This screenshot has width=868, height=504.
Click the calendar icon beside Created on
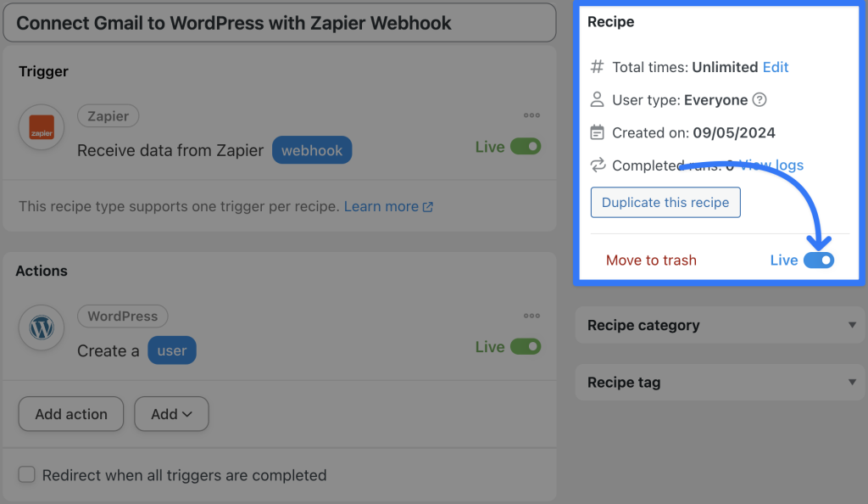(x=596, y=132)
